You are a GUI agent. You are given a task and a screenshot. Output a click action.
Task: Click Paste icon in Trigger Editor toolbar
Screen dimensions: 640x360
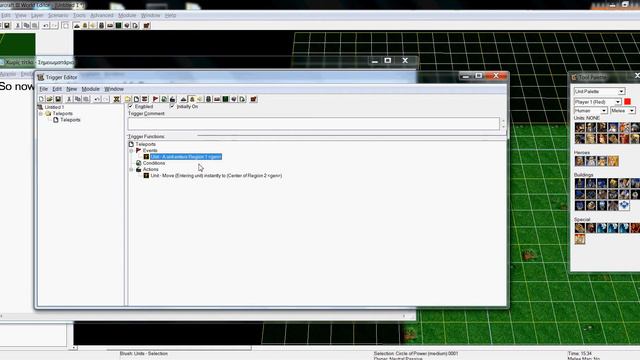click(86, 99)
